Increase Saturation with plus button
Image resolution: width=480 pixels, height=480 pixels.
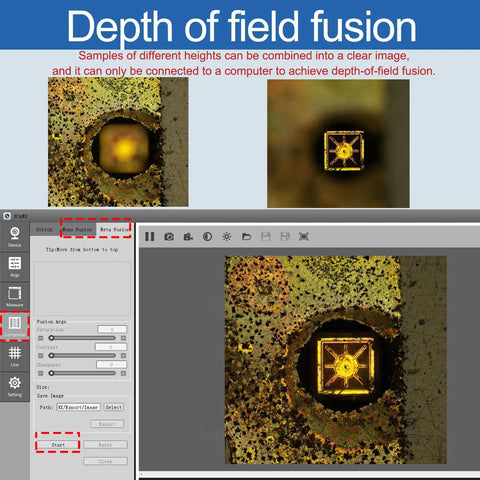tap(123, 338)
